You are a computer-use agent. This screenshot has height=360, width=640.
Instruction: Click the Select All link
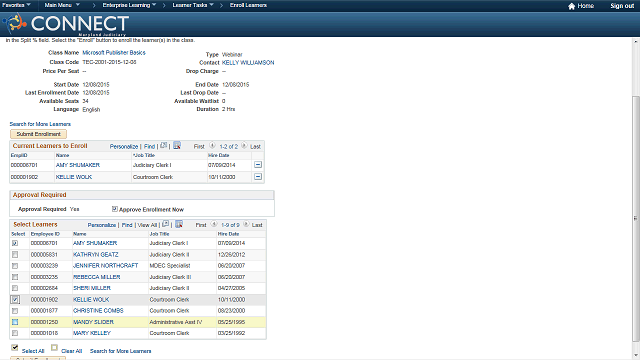(x=33, y=351)
